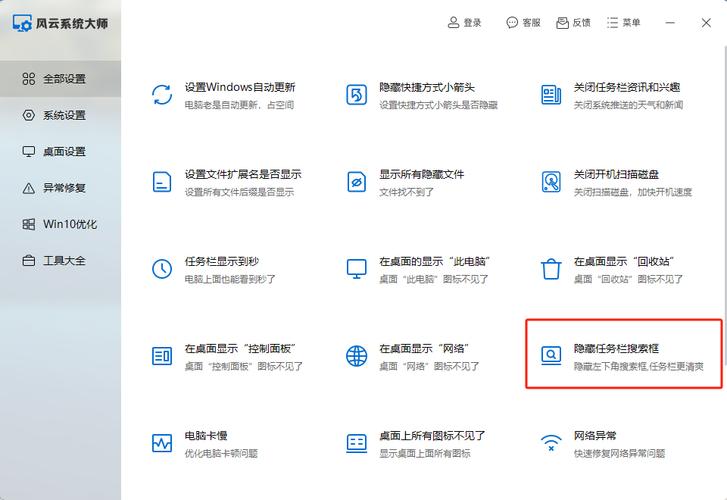Click the Windows auto-update sync icon
The image size is (727, 500).
coord(162,95)
